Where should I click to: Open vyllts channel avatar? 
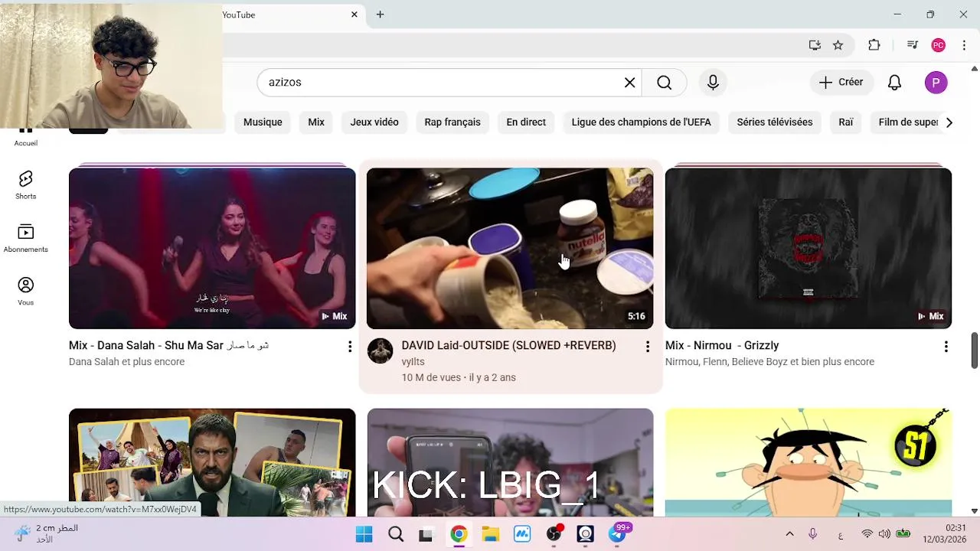[x=380, y=350]
